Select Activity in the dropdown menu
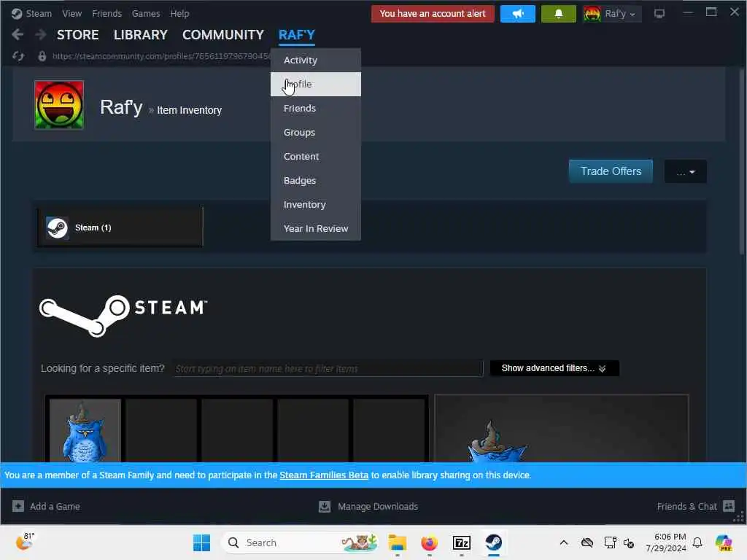The image size is (747, 560). [x=315, y=60]
